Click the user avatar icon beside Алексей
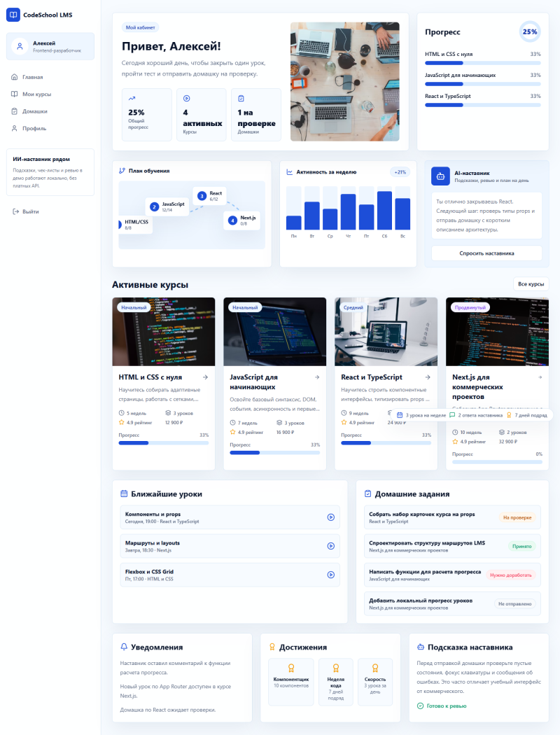Viewport: 560px width, 735px height. point(20,46)
